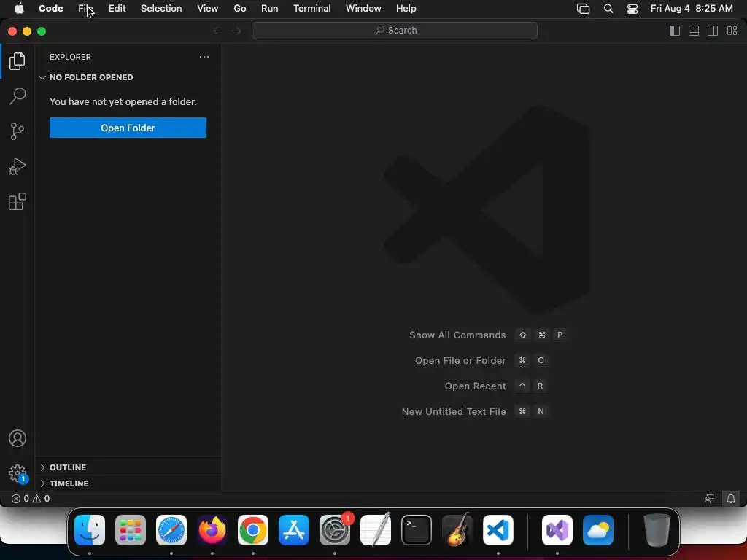Click the Go Back navigation arrow
747x560 pixels.
217,31
